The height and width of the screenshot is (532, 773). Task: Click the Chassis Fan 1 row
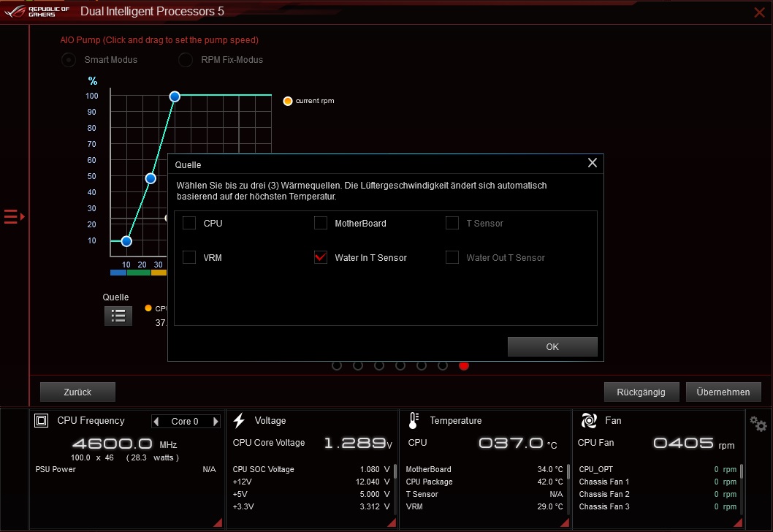click(x=658, y=482)
